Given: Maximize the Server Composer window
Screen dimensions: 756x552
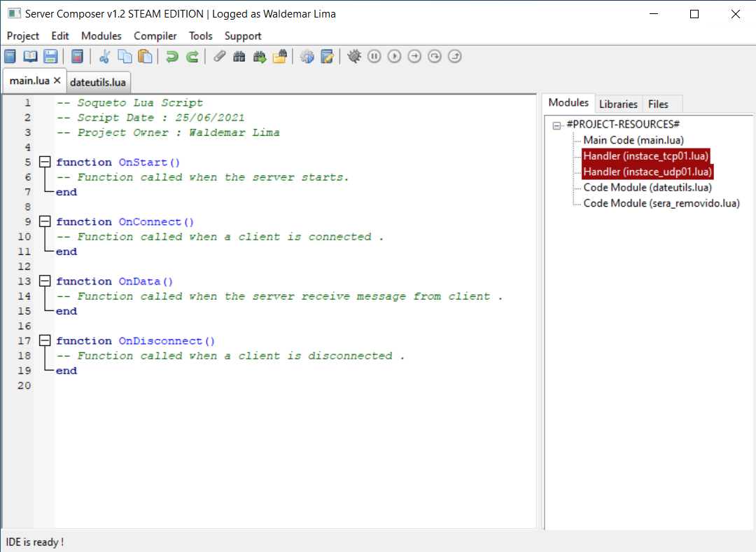Looking at the screenshot, I should (x=694, y=14).
